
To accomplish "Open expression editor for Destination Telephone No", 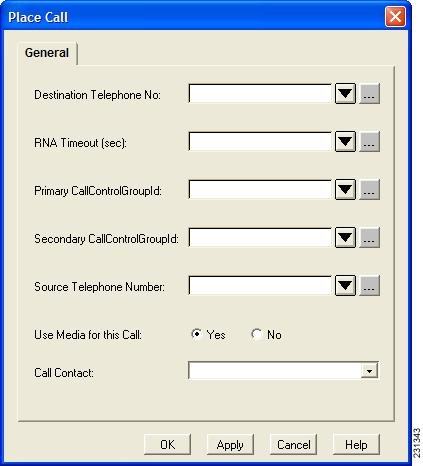I will coord(369,94).
